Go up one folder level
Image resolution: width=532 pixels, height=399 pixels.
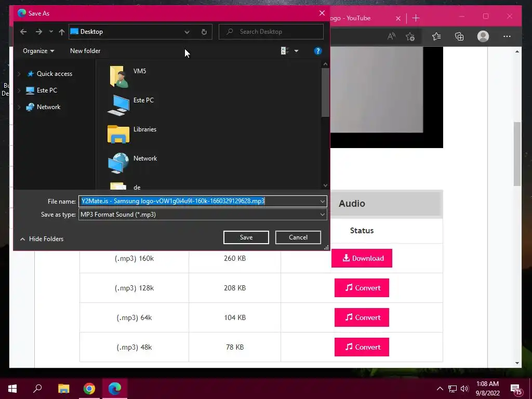(61, 32)
